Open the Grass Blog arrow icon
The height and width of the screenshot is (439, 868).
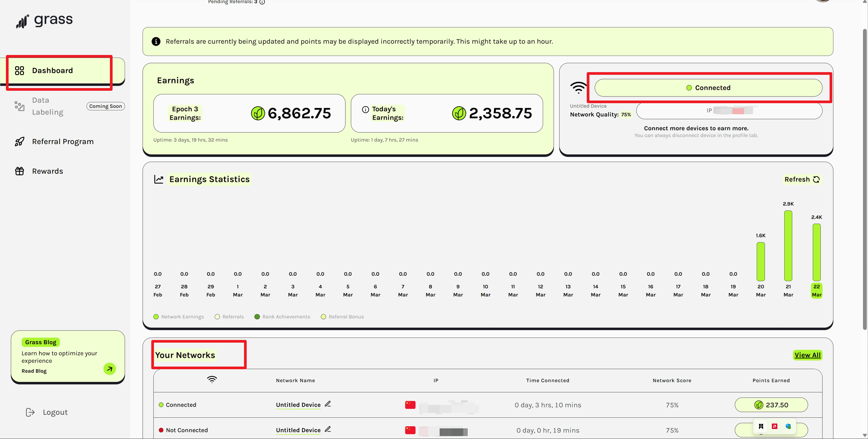coord(109,369)
